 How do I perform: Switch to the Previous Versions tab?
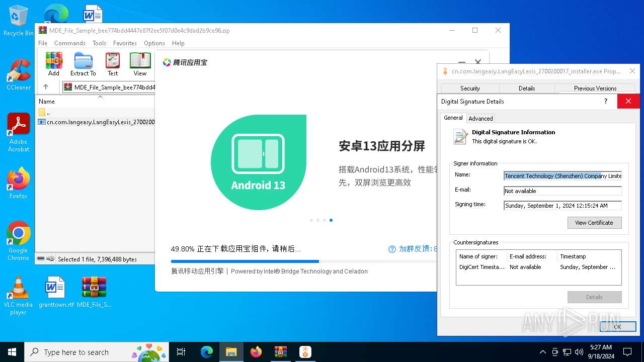(595, 88)
